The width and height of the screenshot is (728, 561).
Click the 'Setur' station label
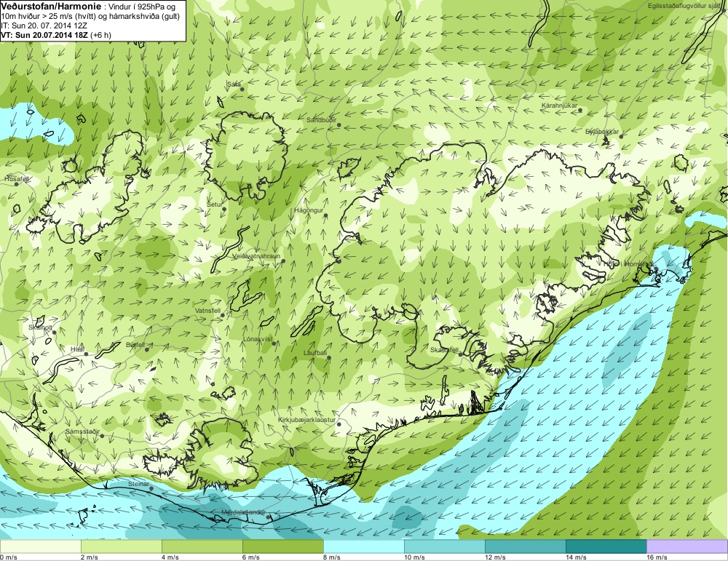(215, 204)
